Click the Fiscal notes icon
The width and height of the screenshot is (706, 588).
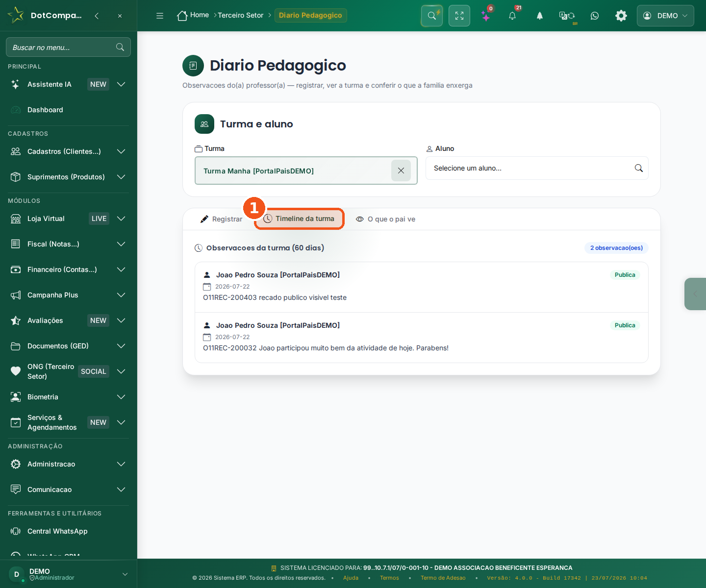click(x=16, y=244)
